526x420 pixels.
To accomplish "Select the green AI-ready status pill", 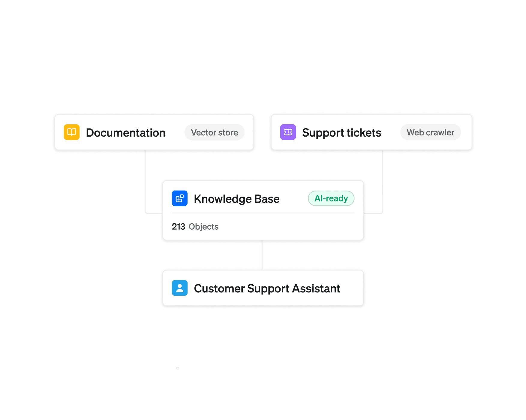I will (331, 198).
